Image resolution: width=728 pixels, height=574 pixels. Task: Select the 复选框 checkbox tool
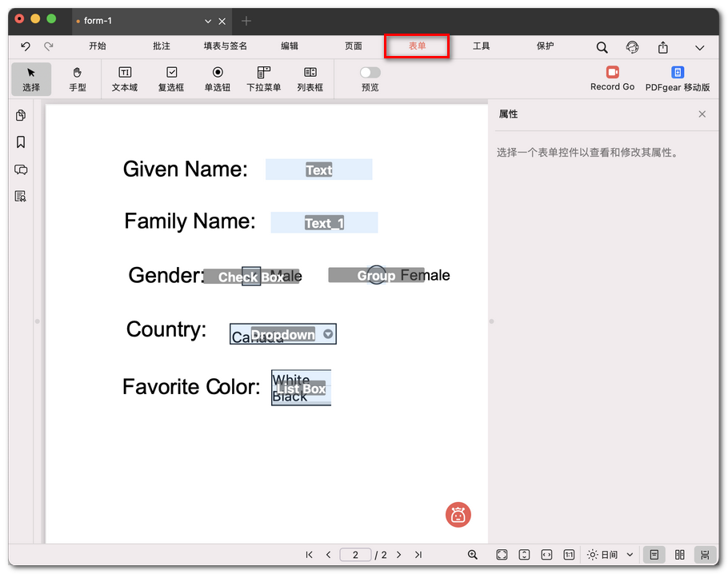point(170,79)
